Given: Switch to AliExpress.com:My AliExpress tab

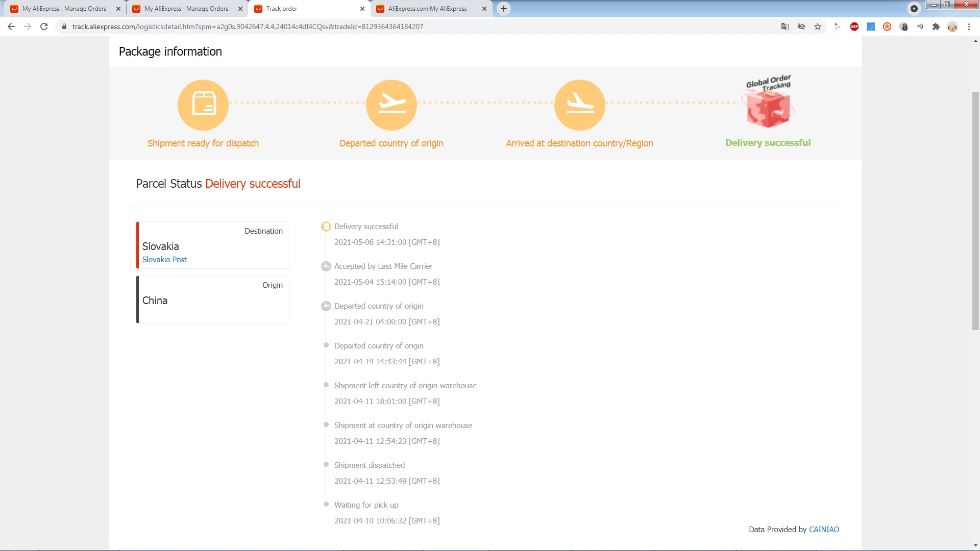Looking at the screenshot, I should coord(428,9).
